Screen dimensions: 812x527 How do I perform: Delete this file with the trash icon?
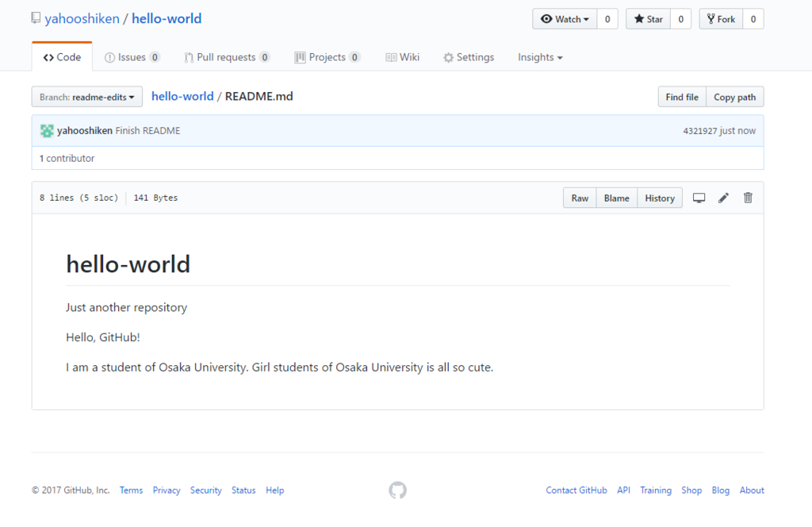coord(748,198)
